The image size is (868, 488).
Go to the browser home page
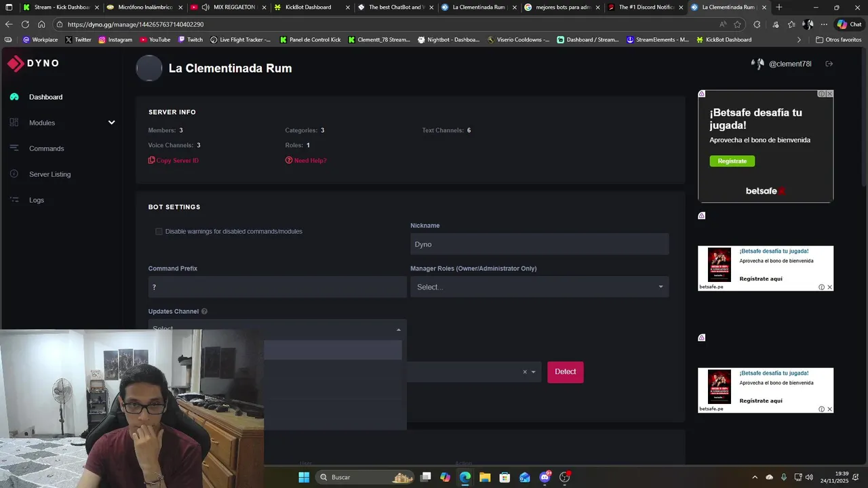click(x=41, y=24)
